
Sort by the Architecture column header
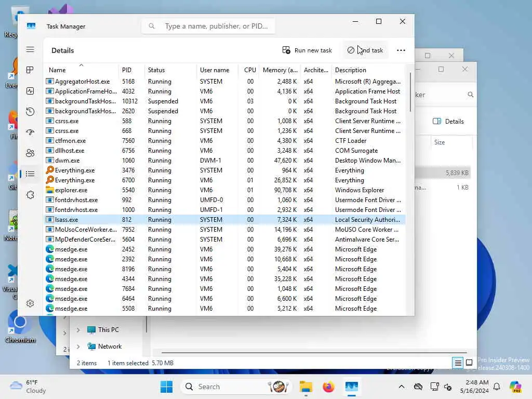(x=316, y=70)
